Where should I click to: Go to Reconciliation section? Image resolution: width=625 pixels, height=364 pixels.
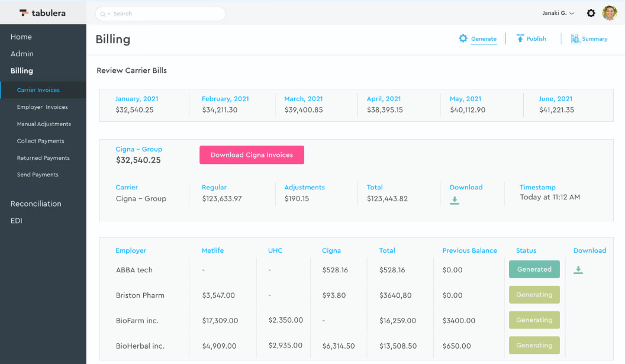[36, 204]
